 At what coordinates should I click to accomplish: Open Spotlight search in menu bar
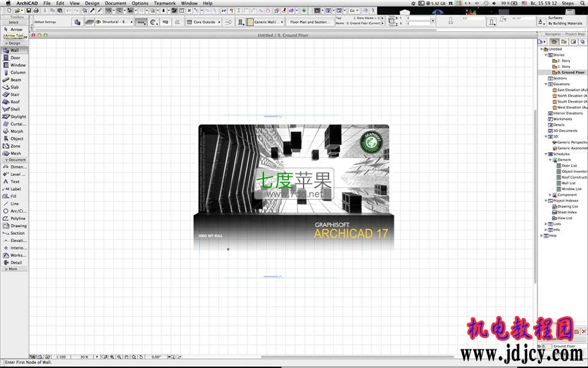point(583,3)
